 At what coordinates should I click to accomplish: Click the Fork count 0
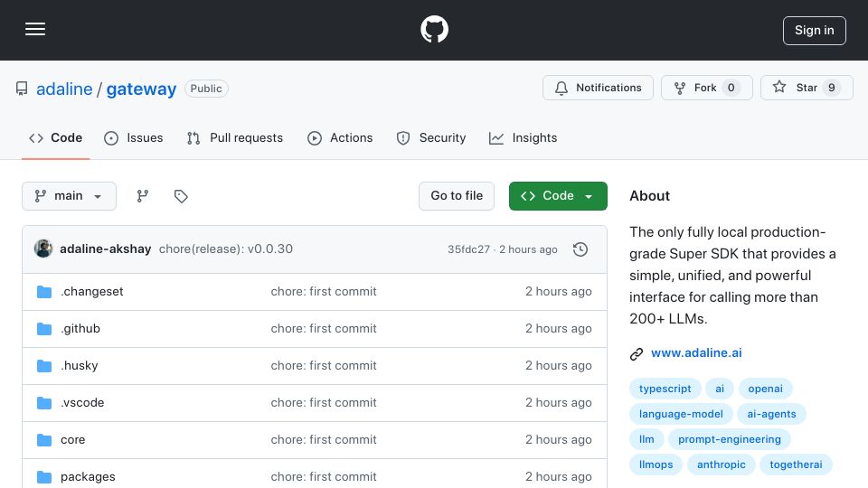731,88
